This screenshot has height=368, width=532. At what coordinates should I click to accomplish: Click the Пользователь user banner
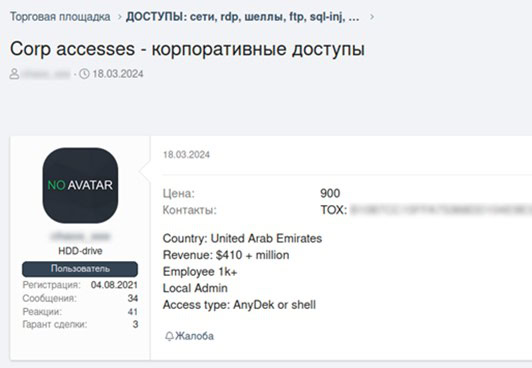coord(80,269)
